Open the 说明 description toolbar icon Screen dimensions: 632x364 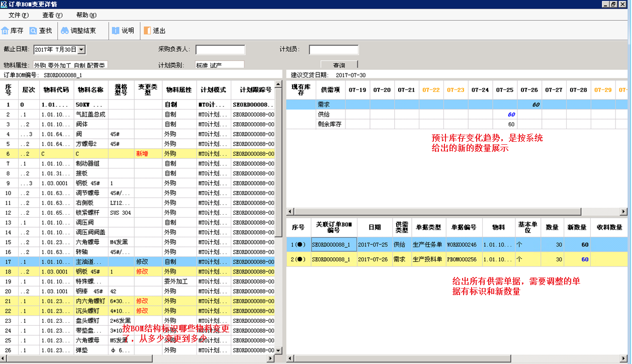tap(123, 31)
